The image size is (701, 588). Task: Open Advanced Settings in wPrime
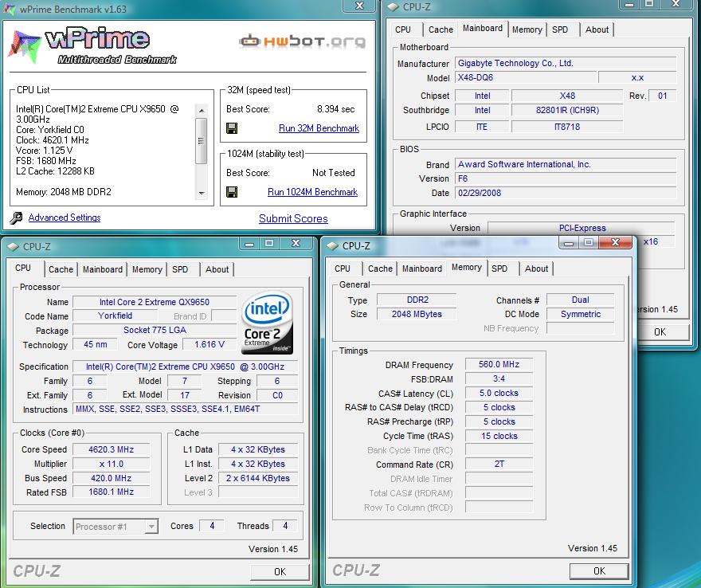65,218
